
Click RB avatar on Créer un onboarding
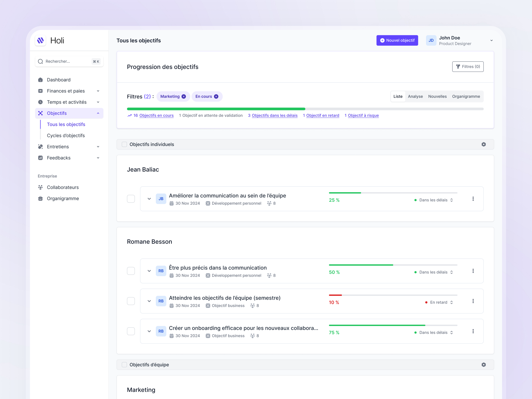pos(161,331)
